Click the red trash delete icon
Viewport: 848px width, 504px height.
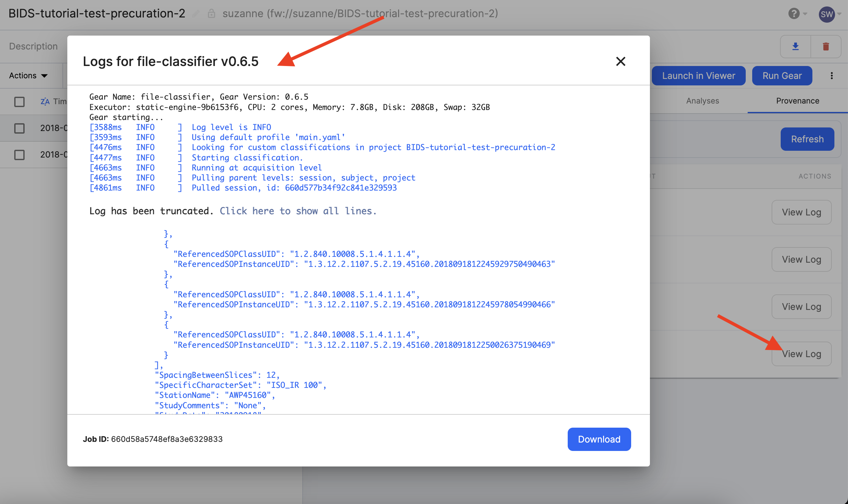[826, 47]
